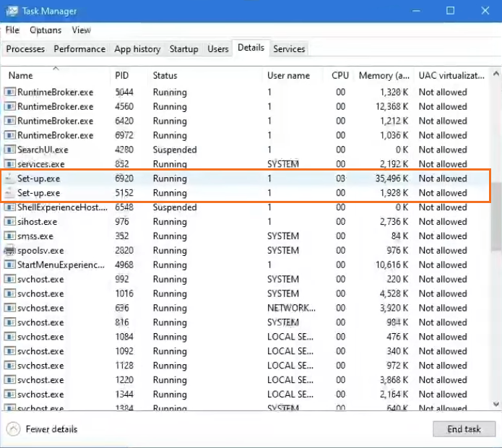The width and height of the screenshot is (502, 448).
Task: Click icon of RuntimeBroker.exe PID 5044
Action: click(x=9, y=92)
